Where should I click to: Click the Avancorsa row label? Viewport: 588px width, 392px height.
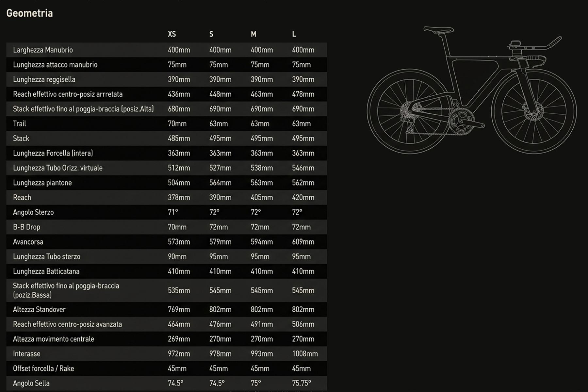tap(28, 242)
